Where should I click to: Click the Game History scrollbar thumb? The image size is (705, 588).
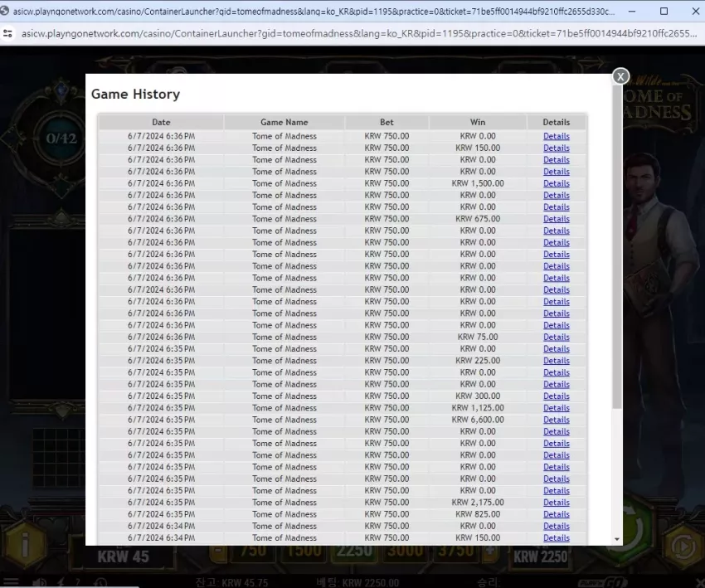617,245
